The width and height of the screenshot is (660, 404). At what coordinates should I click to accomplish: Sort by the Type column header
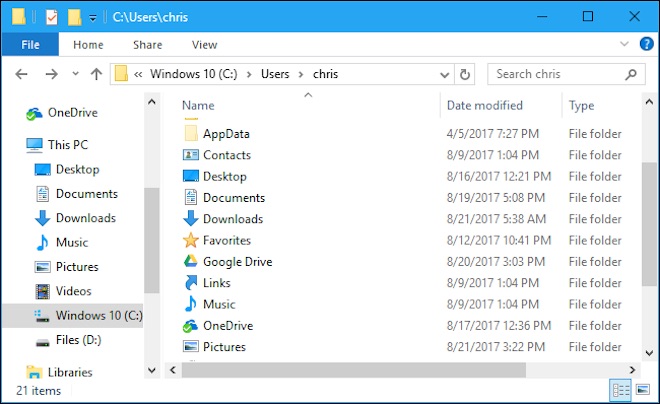tap(581, 105)
